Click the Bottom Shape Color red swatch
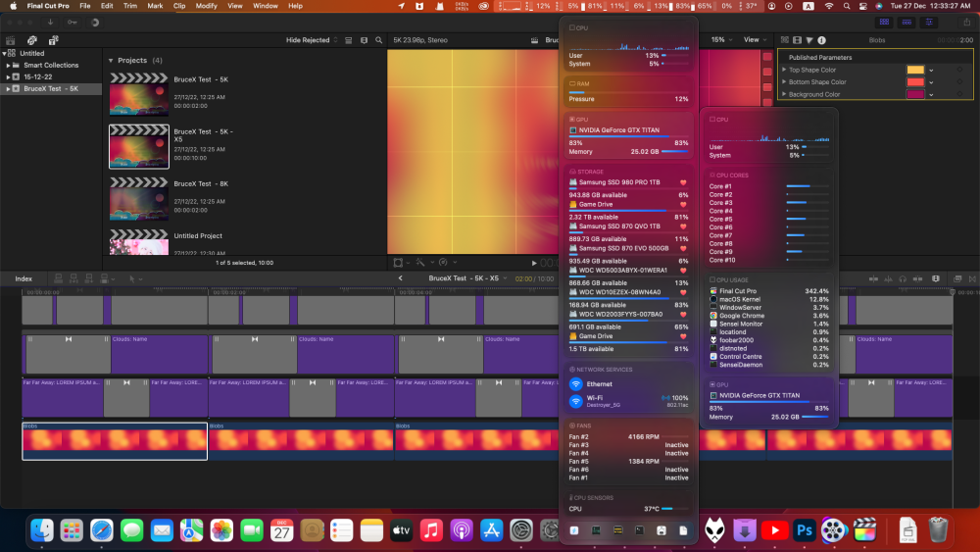The image size is (980, 552). click(x=915, y=82)
